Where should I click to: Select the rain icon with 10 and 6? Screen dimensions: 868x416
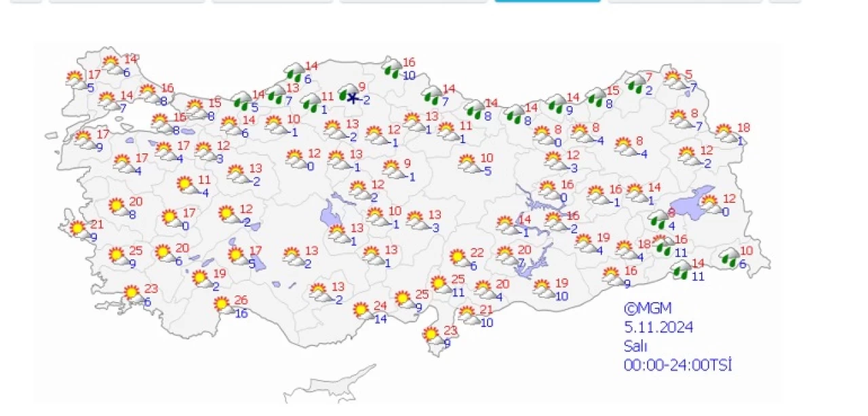coord(729,257)
